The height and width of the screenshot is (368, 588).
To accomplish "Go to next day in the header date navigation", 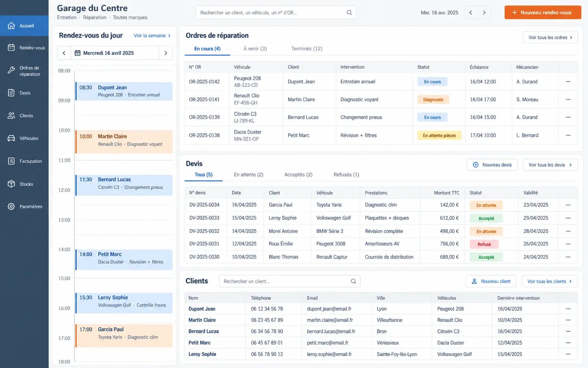I will pyautogui.click(x=484, y=13).
